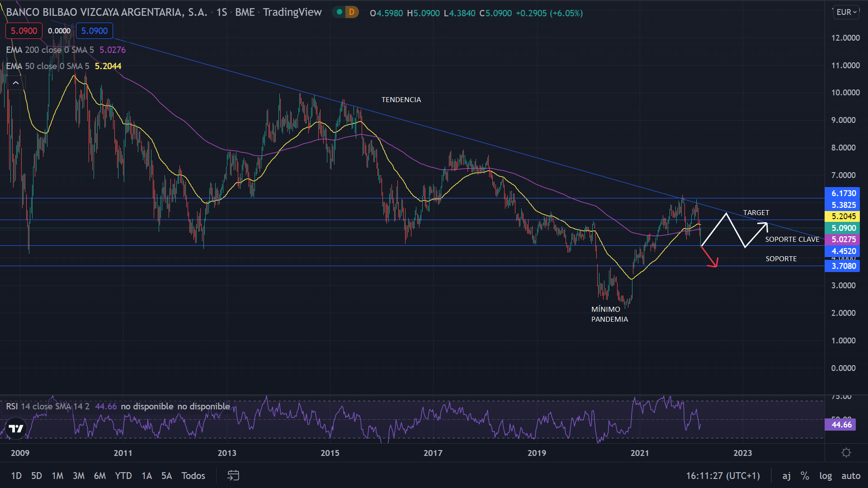Click the red sell price box 5.0900
This screenshot has height=488, width=868.
[x=23, y=31]
